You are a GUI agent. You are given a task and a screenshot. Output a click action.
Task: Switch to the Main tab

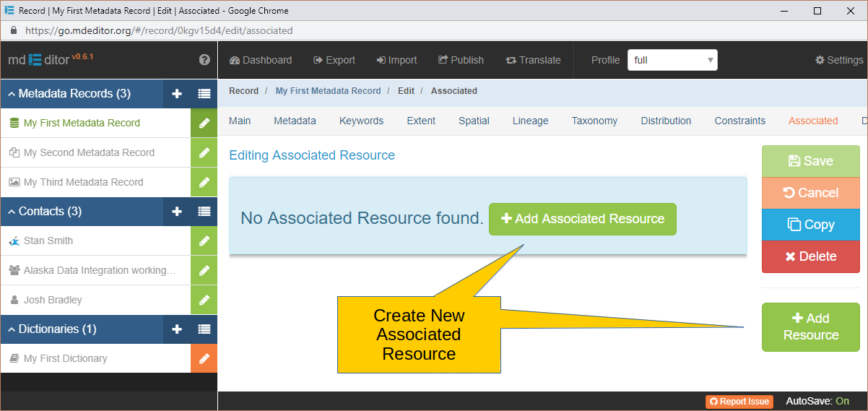240,121
